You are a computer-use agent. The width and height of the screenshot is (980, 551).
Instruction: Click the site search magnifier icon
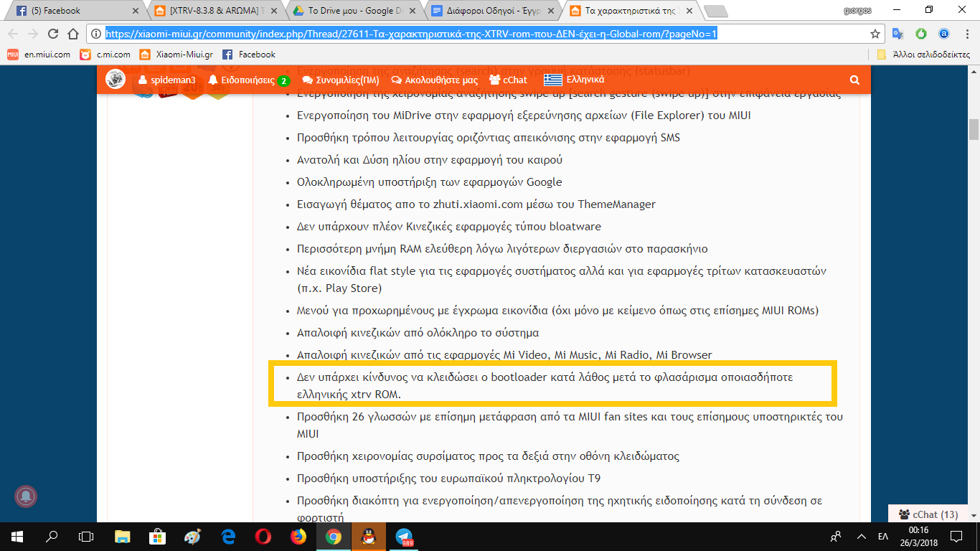pos(854,80)
